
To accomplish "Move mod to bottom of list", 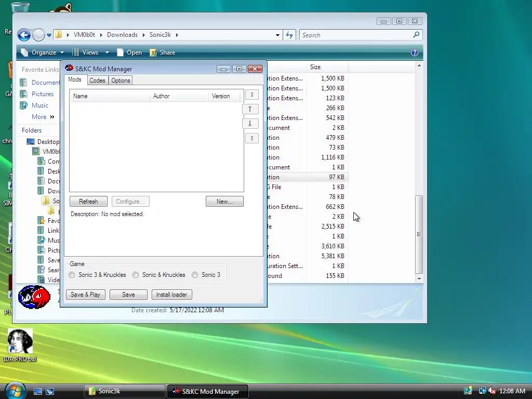I will coord(252,138).
